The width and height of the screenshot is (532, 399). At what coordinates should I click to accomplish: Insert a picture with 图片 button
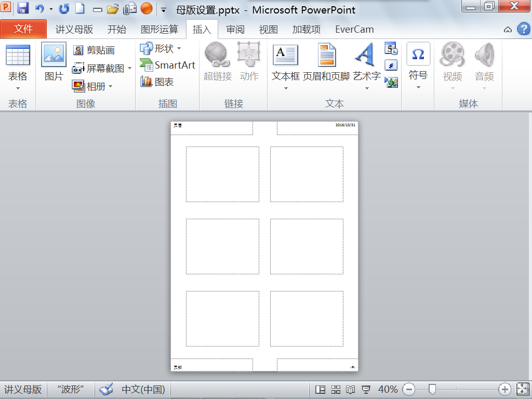pyautogui.click(x=54, y=62)
